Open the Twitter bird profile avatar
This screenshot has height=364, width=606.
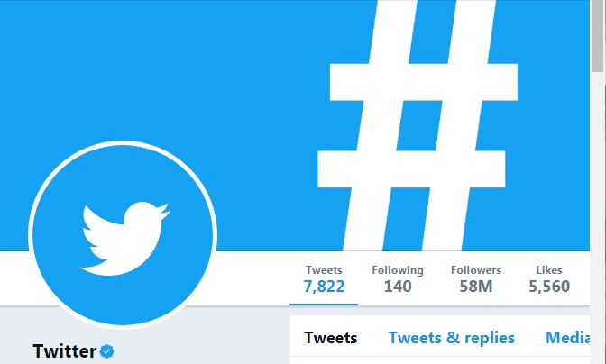[x=123, y=234]
